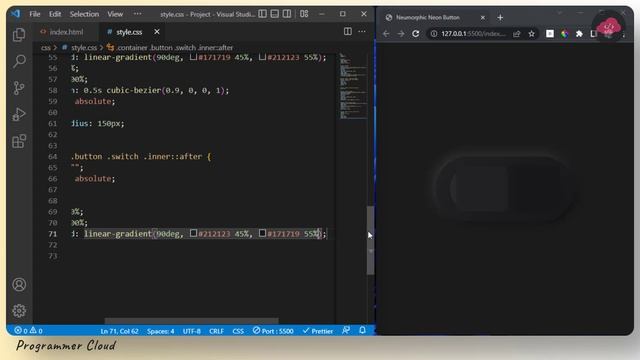Change encoding via UTF-8 status item
The height and width of the screenshot is (360, 640).
191,331
